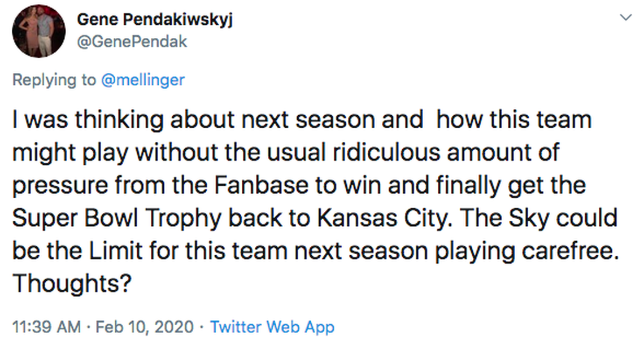Click Gene Pendakiwskyj's profile avatar photo
The width and height of the screenshot is (644, 349).
click(39, 30)
